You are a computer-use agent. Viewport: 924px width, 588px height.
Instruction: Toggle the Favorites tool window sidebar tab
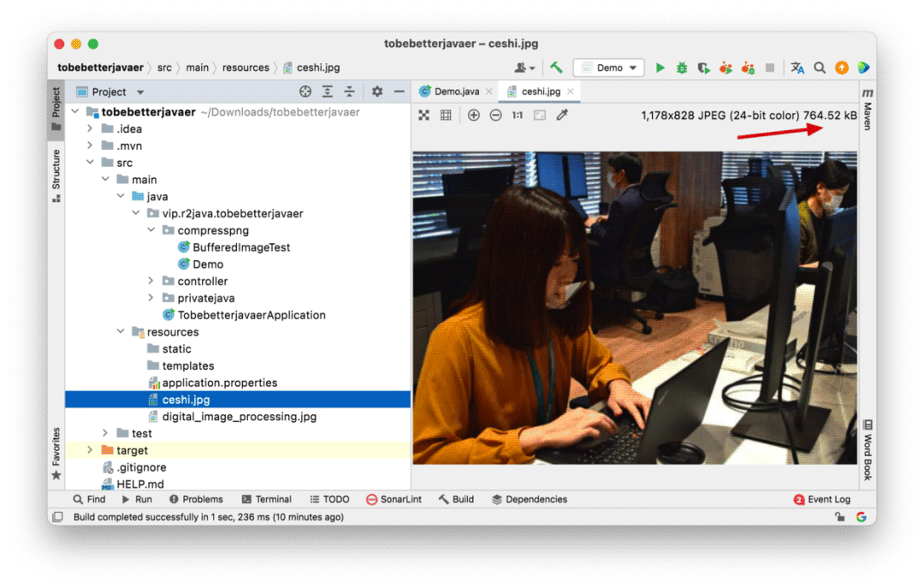[56, 453]
